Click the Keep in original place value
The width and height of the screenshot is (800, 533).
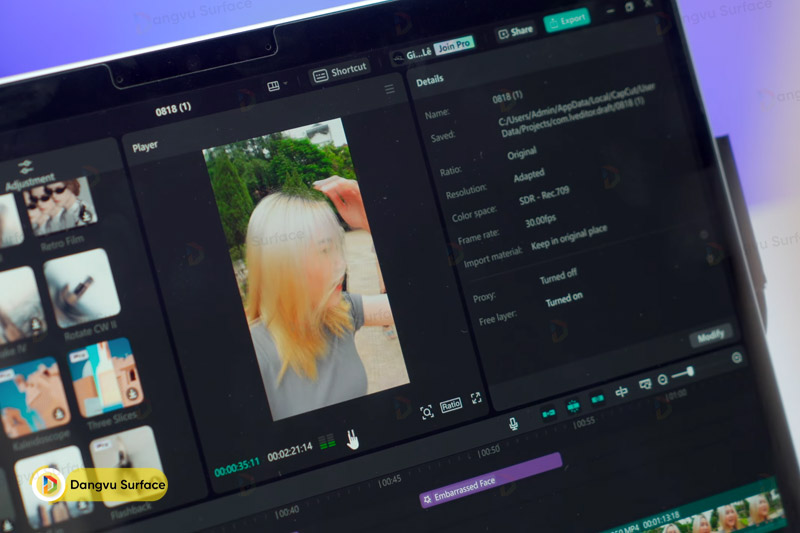point(569,238)
